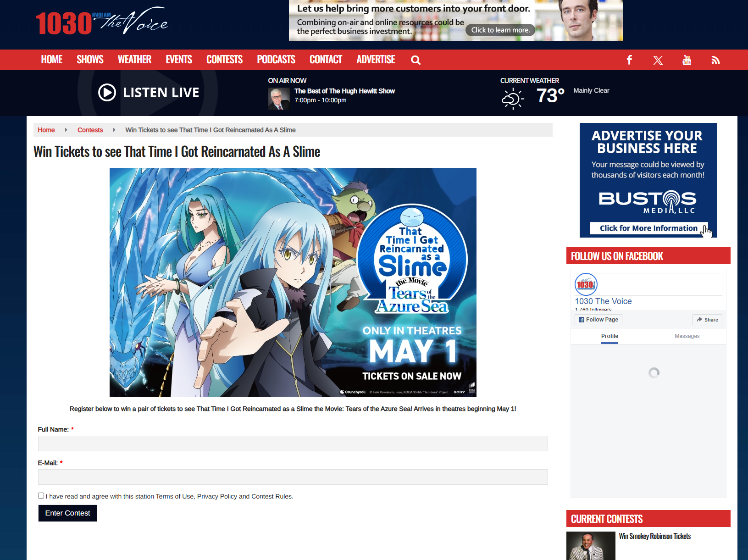Click 'The Best of The Hugh Hewitt Show' title
This screenshot has height=560, width=748.
coord(344,91)
